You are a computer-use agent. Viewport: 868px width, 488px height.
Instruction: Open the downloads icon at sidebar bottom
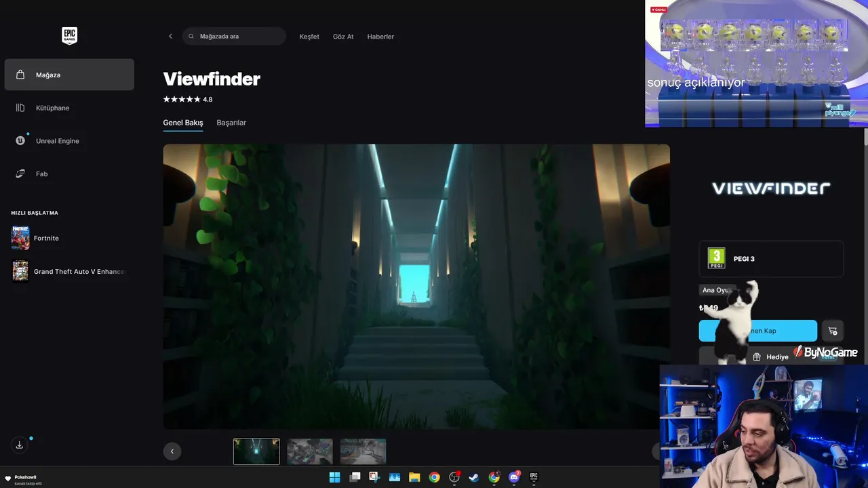point(20,445)
